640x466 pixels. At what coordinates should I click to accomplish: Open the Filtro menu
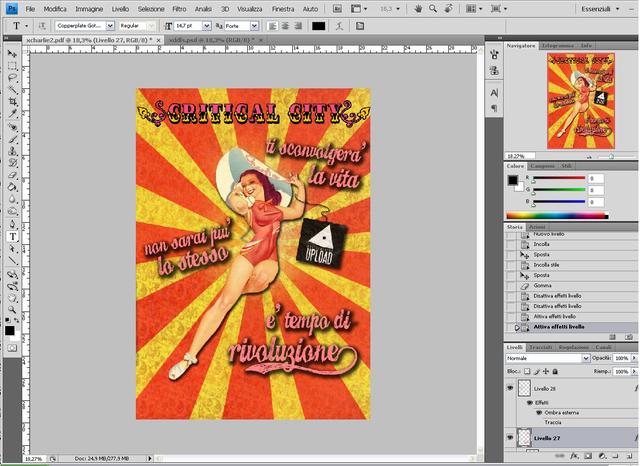pos(179,9)
